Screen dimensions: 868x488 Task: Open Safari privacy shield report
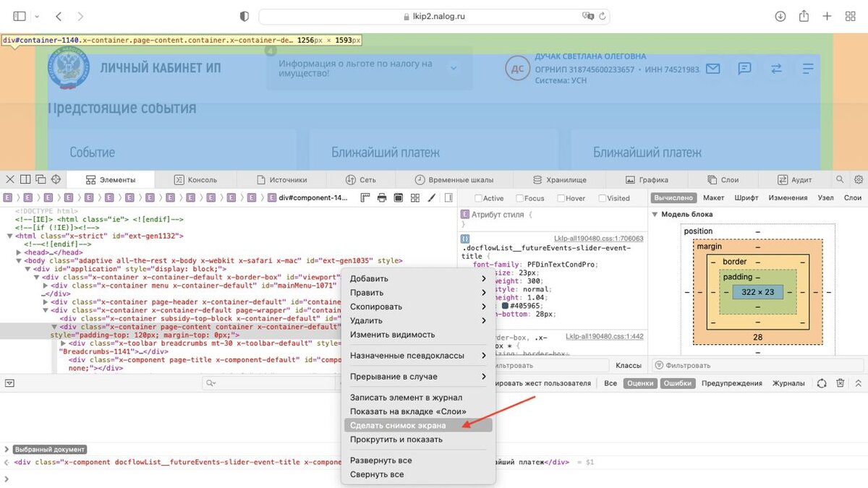pos(244,16)
